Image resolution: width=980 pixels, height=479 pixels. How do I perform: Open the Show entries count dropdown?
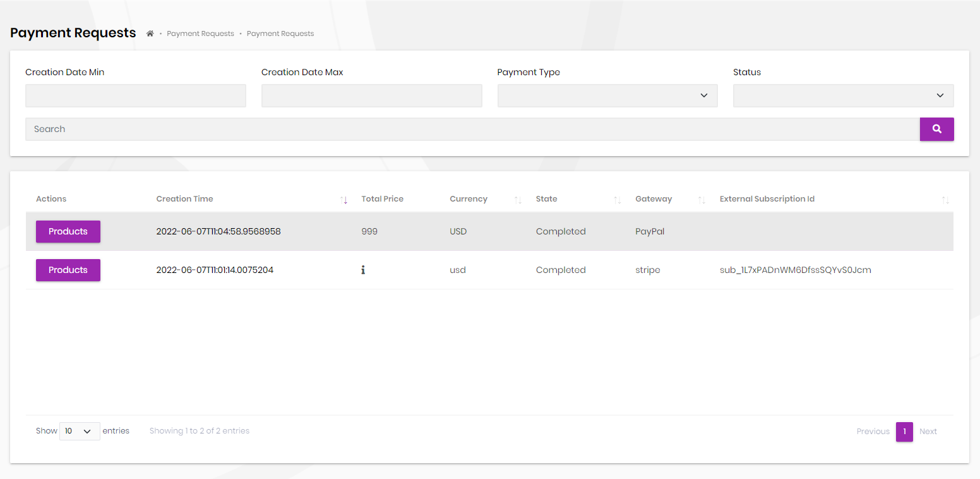coord(80,431)
